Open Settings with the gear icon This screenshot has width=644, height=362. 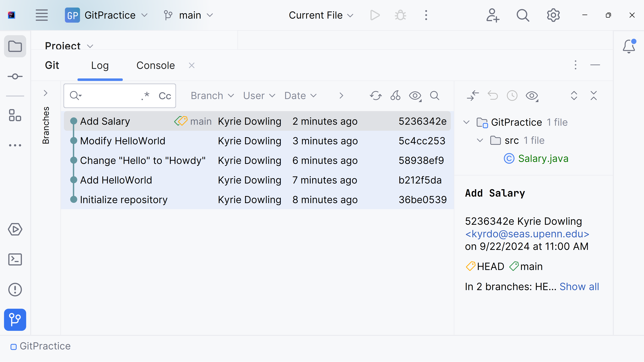553,15
